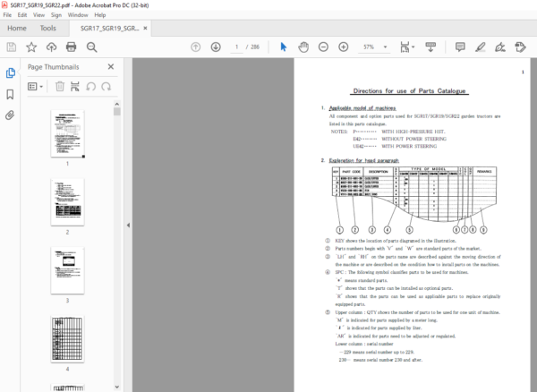Click the 'Page Thumbnails' panel title

tap(53, 67)
